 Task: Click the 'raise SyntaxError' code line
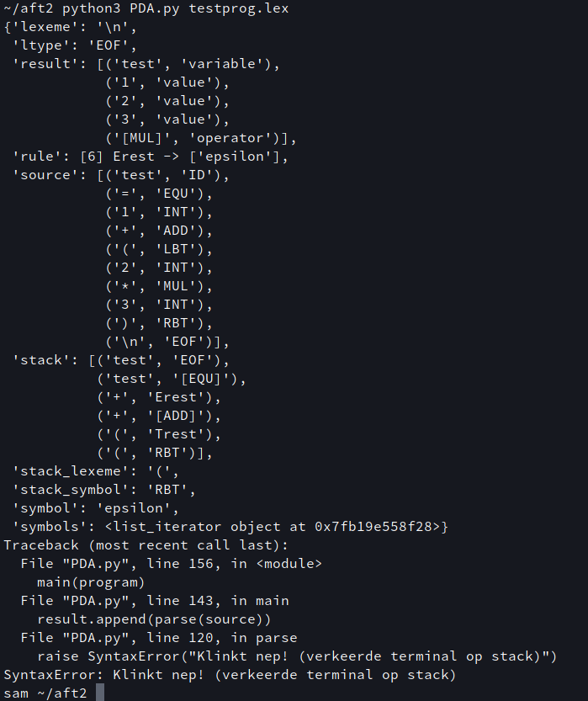(297, 656)
